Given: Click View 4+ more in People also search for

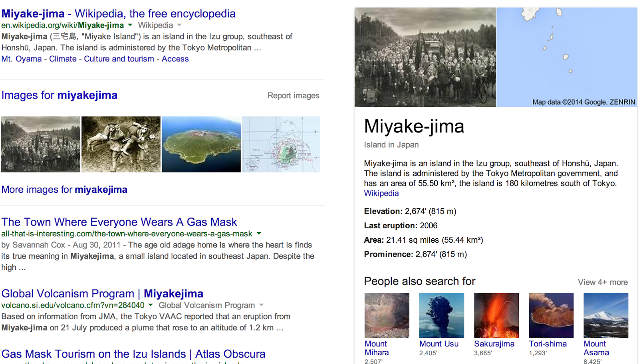Looking at the screenshot, I should [x=603, y=282].
